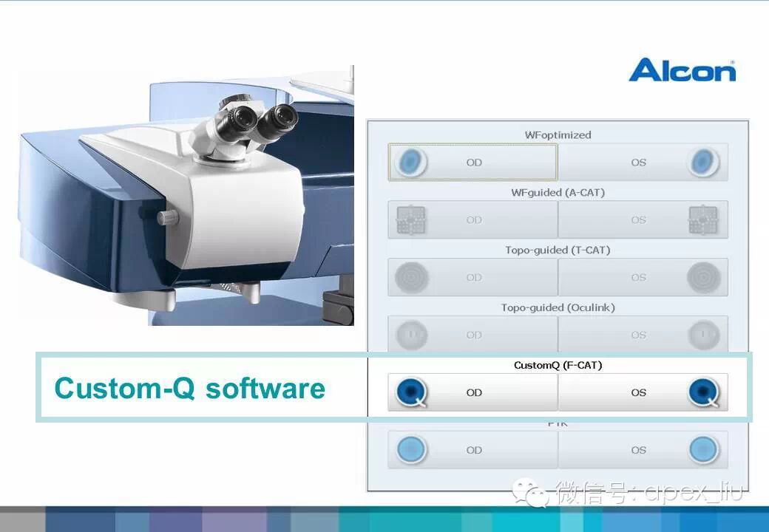
Task: Click the WFoptimized OD eye icon
Action: [x=411, y=162]
